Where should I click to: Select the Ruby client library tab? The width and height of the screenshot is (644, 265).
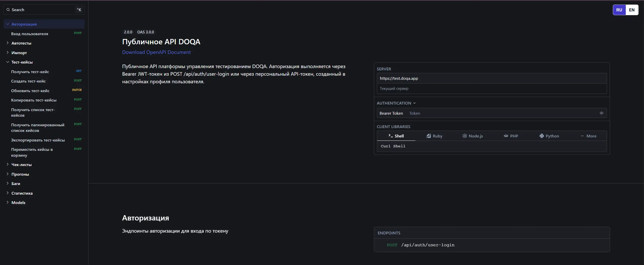point(434,136)
